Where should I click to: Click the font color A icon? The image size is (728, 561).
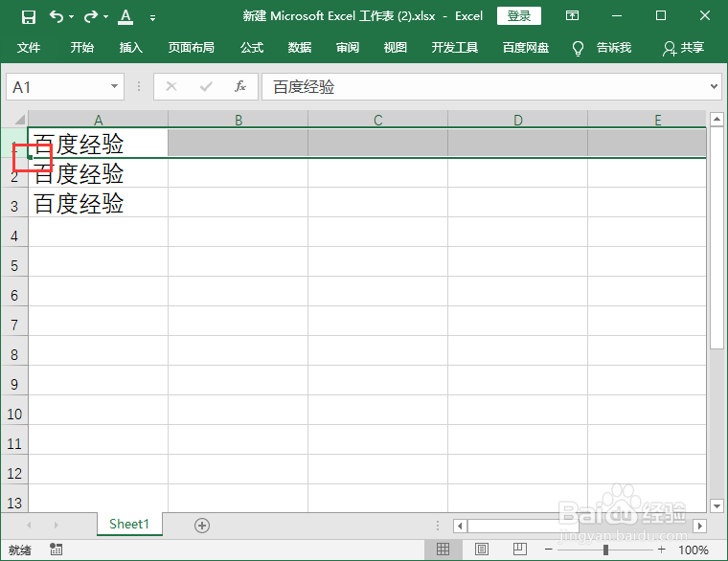coord(125,17)
